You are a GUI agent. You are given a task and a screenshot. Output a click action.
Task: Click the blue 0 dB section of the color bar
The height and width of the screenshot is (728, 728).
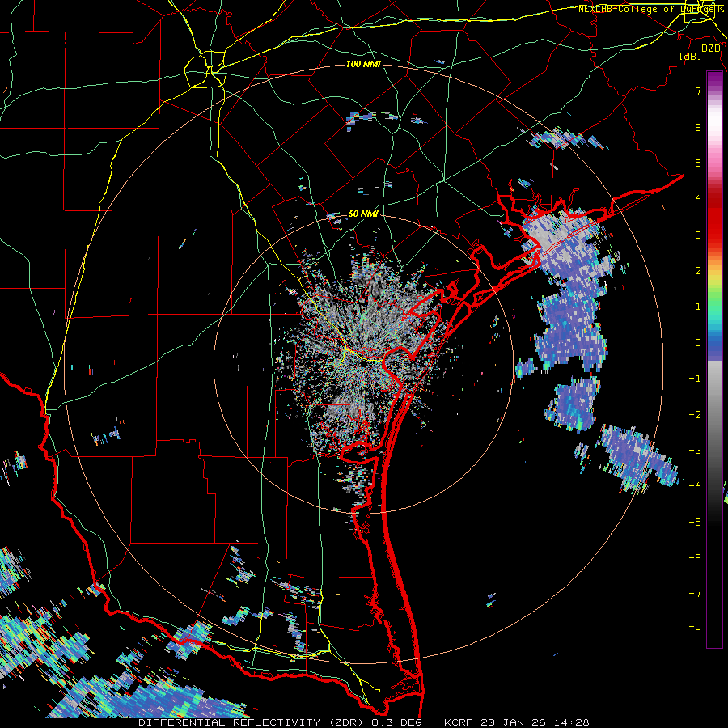click(714, 343)
